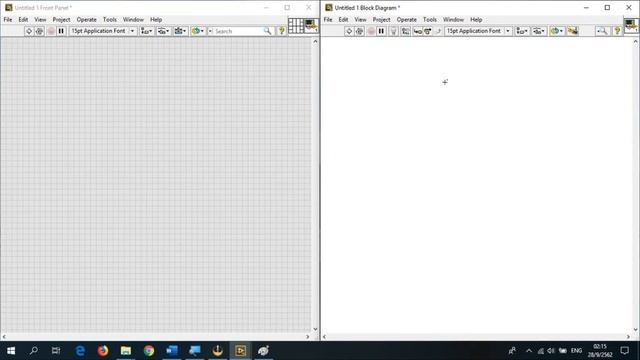Click Run arrow in Front Panel toolbar
This screenshot has width=640, height=360.
tap(29, 31)
